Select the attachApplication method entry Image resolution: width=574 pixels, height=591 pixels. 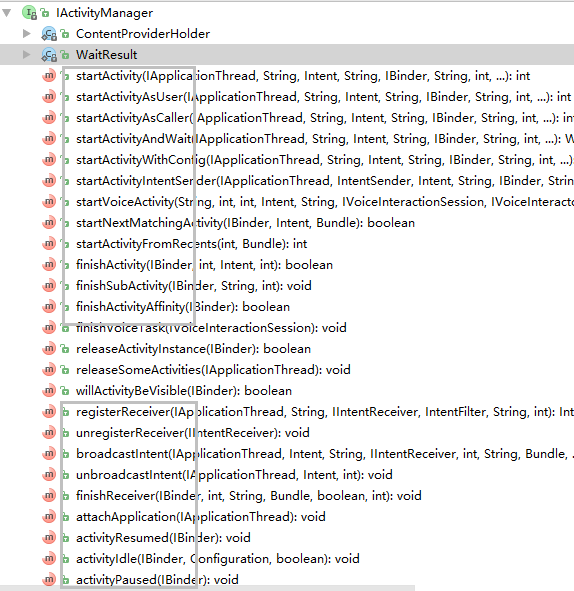tap(201, 517)
